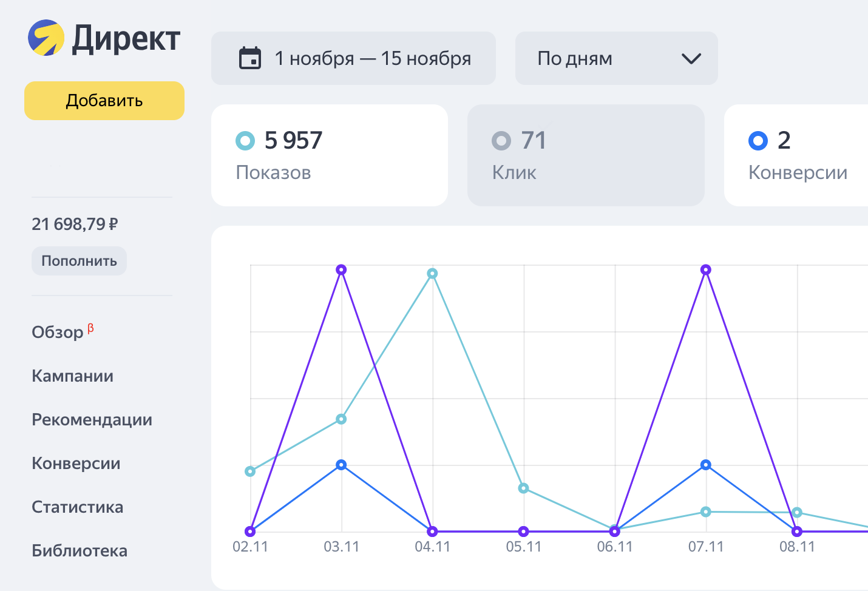Open the 1 ноября — 15 ноября date range
Screen dimensions: 868x591
pos(372,58)
